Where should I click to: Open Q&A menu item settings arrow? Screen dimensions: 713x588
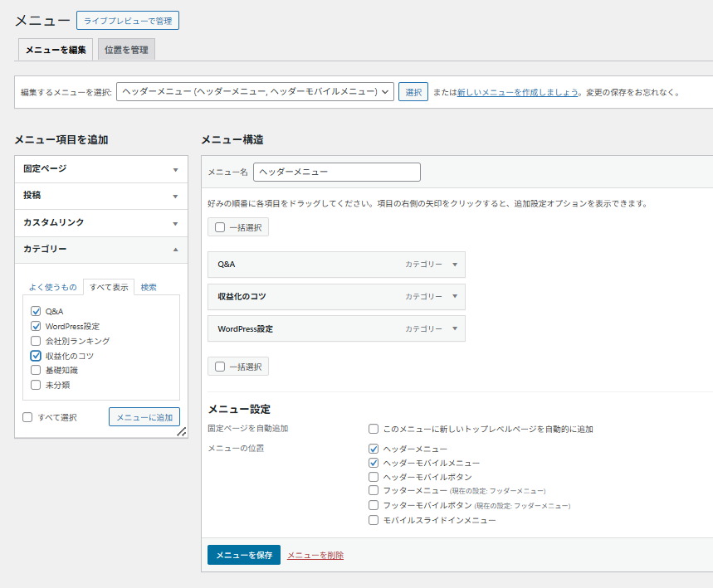(x=455, y=265)
